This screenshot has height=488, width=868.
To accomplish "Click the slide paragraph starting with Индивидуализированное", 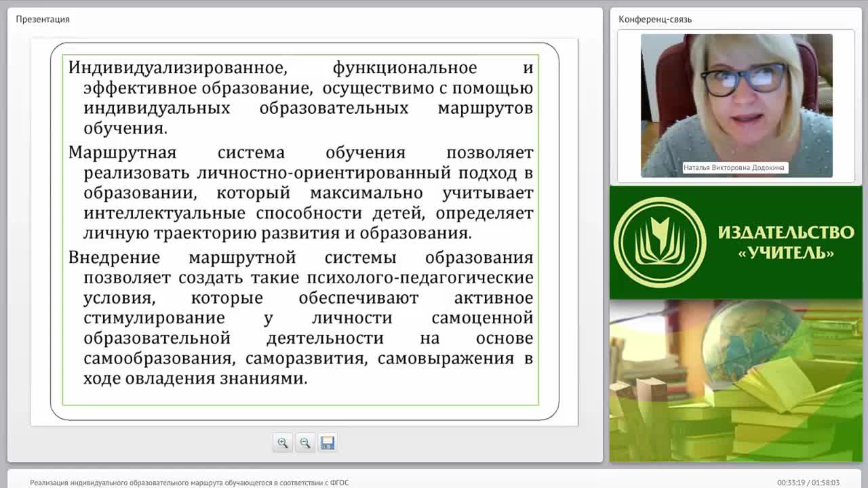I will (300, 98).
